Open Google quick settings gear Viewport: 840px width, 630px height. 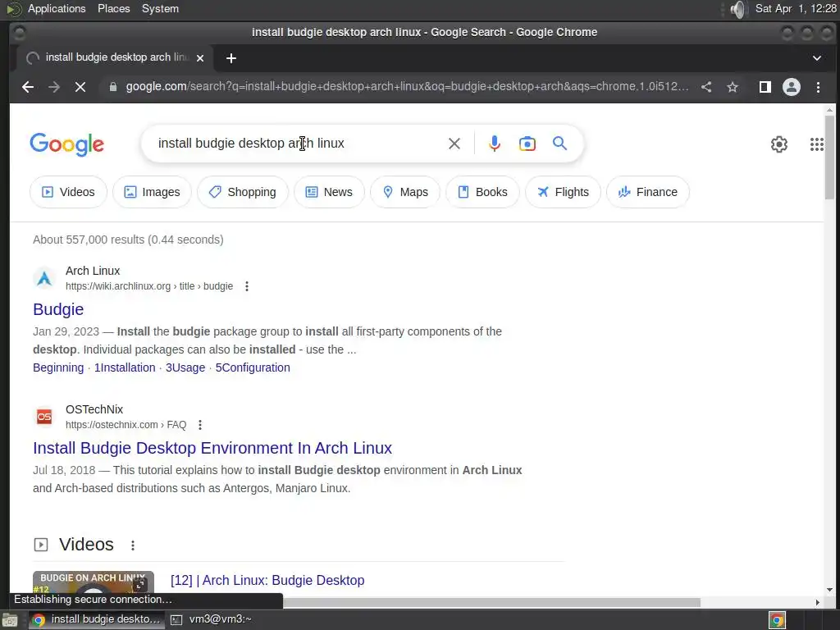[x=779, y=144]
